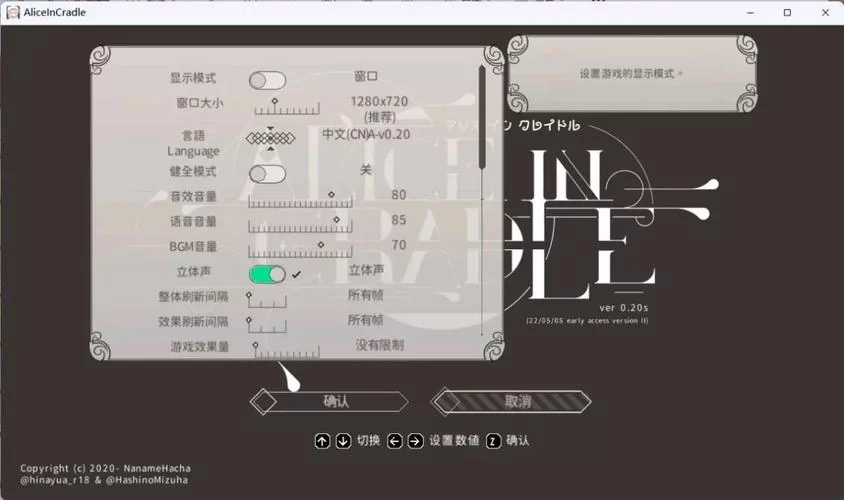Screen dimensions: 844x500
Task: Click the 显示模式 label
Action: coord(193,78)
